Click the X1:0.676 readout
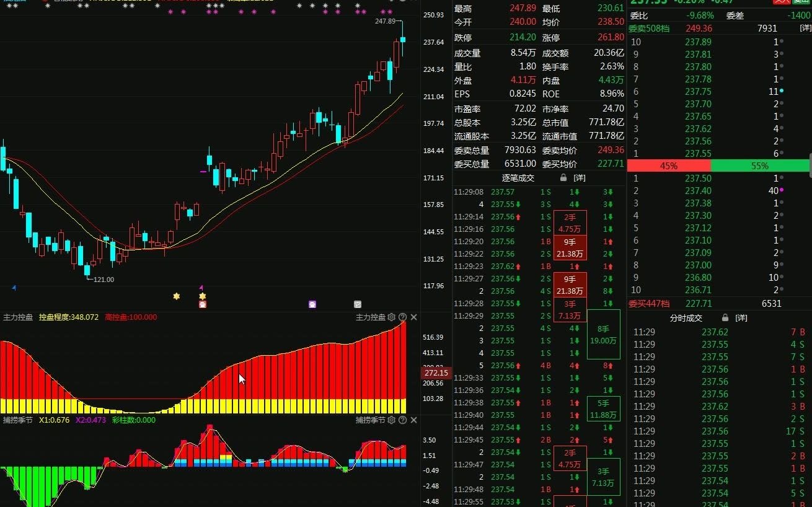 coord(54,420)
